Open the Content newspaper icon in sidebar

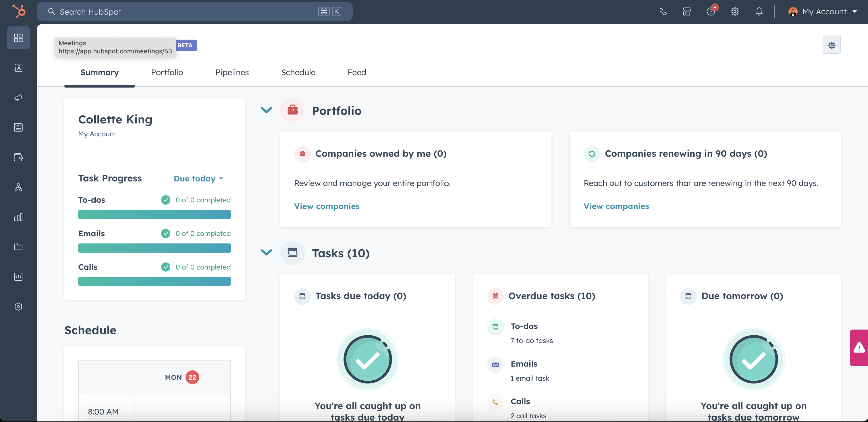click(19, 127)
